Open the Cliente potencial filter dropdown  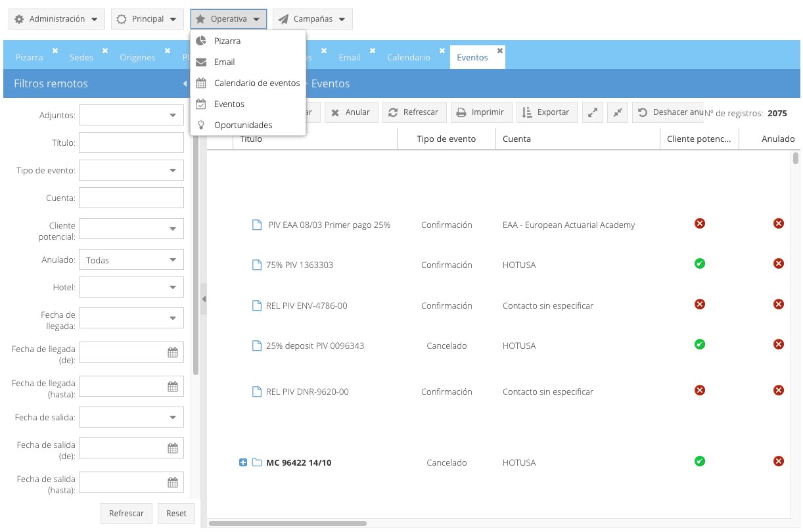click(173, 229)
